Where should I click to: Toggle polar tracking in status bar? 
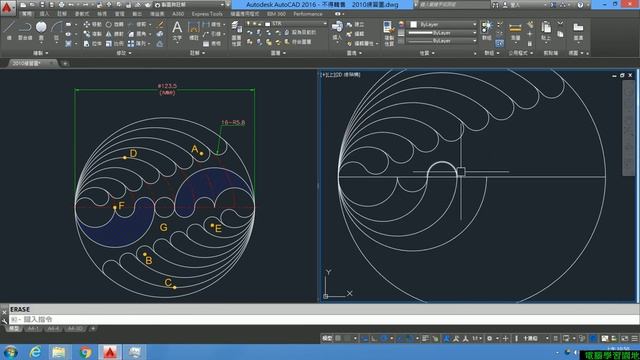[x=384, y=338]
